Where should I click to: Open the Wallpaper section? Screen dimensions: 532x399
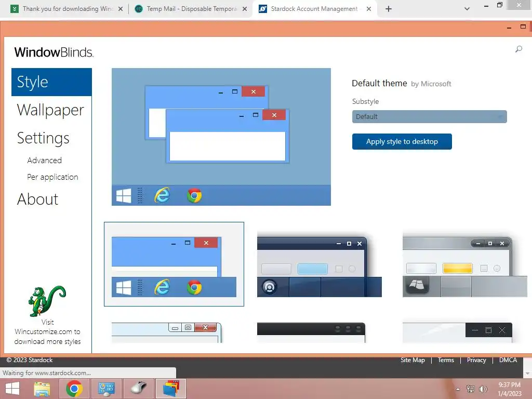(50, 110)
